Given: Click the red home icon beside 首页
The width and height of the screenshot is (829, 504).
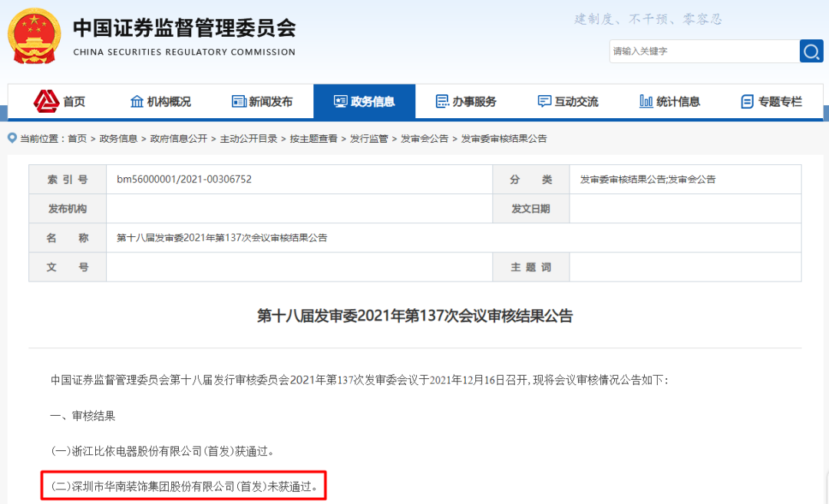Looking at the screenshot, I should click(x=47, y=101).
